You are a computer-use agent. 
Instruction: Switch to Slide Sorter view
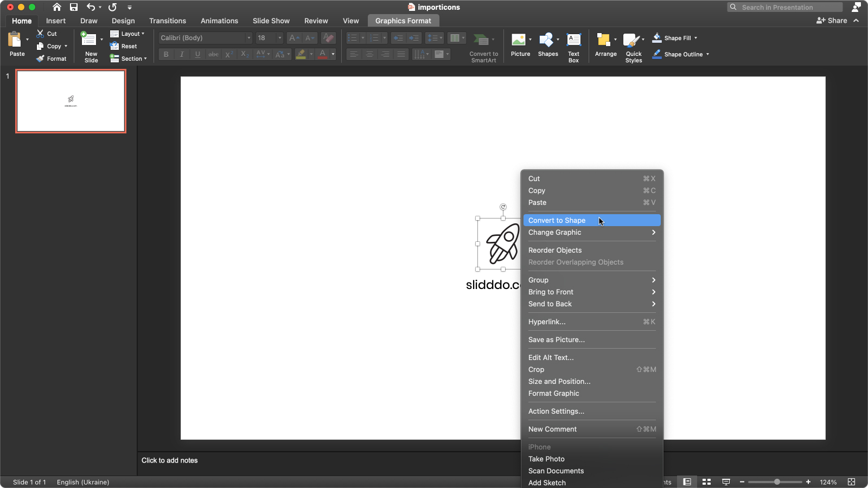[707, 482]
